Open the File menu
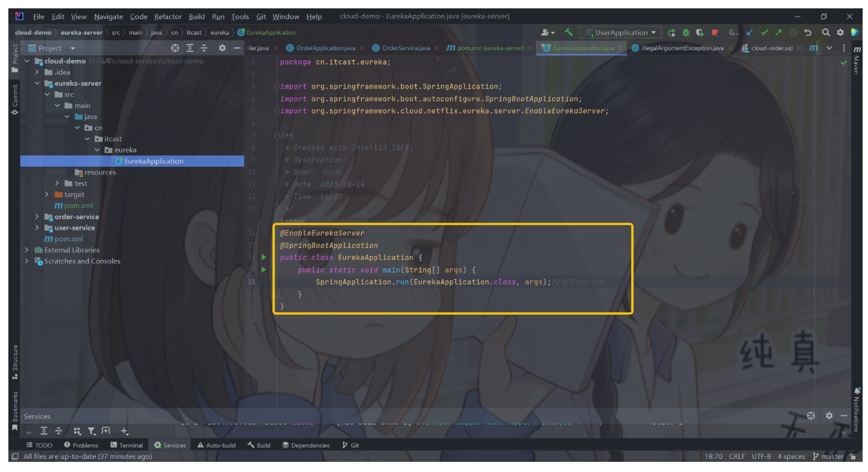Screen dimensions: 868x472 39,16
